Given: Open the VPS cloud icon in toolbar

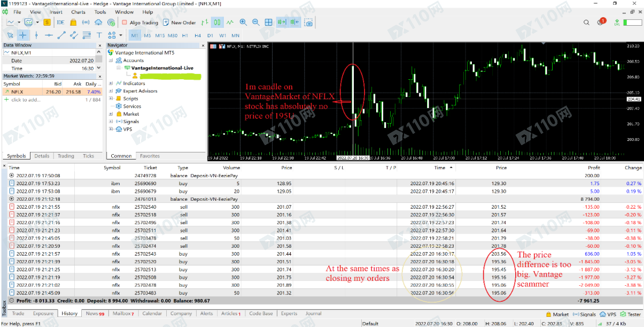Looking at the screenshot, I should (x=98, y=22).
